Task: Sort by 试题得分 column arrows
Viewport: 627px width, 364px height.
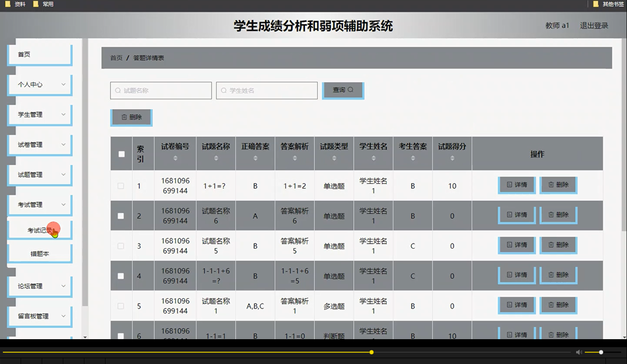Action: point(452,158)
